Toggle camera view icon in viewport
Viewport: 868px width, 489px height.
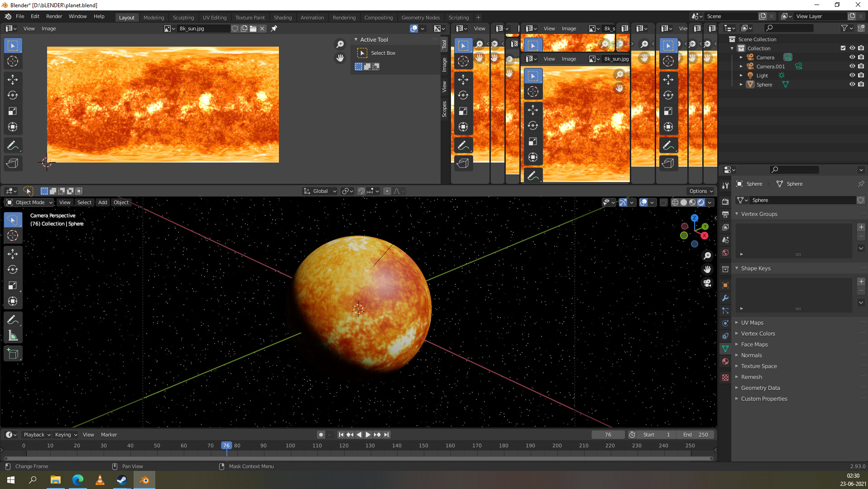(x=707, y=283)
